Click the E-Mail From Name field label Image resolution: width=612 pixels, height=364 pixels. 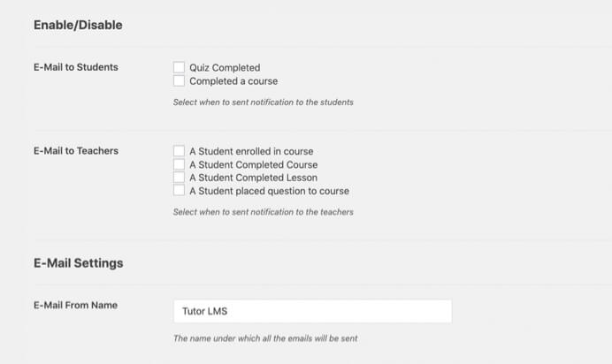(x=75, y=305)
